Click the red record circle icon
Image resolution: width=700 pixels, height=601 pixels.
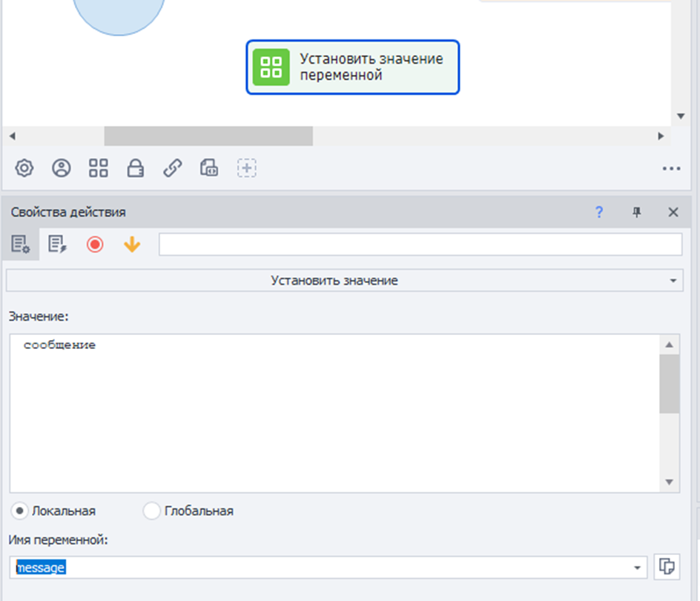[x=95, y=245]
